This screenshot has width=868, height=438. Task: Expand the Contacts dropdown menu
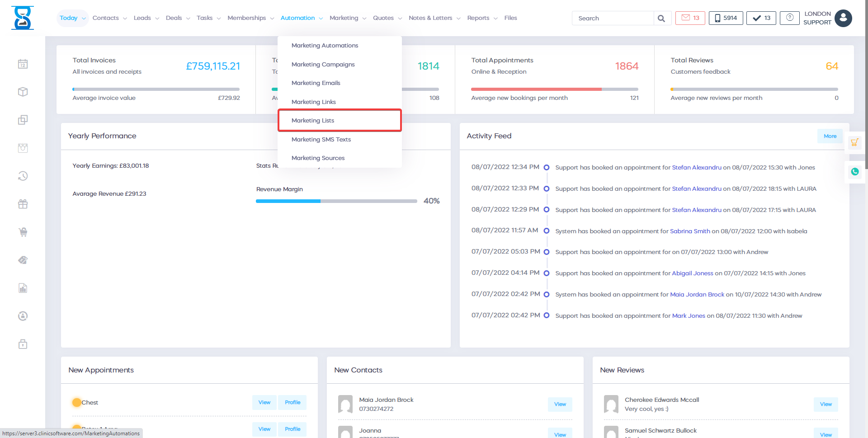[109, 18]
